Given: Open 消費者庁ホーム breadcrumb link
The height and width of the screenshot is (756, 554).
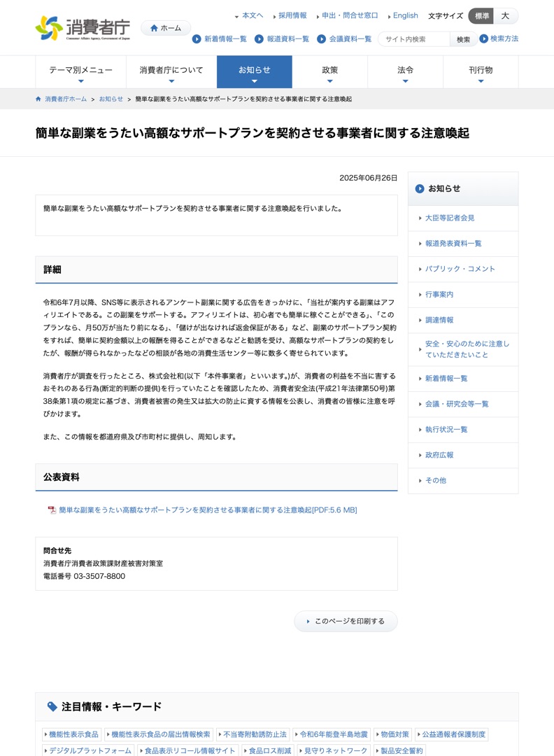Looking at the screenshot, I should click(66, 99).
